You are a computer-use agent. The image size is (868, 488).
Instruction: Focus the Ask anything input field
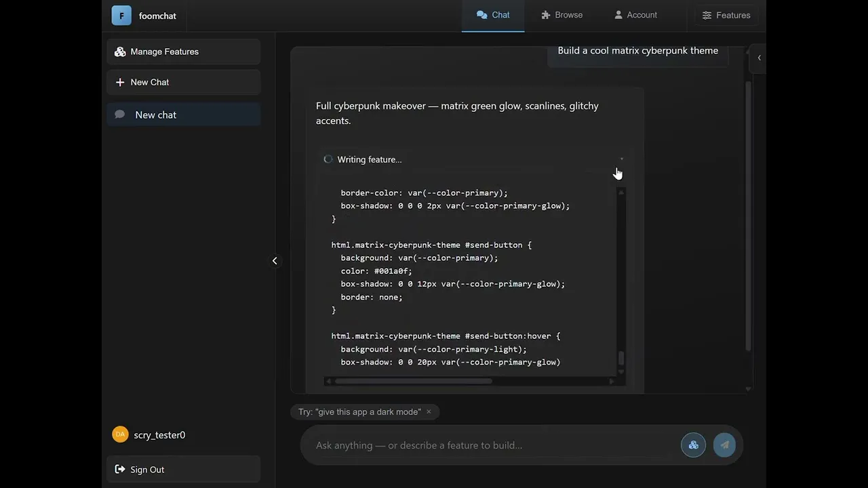(x=492, y=445)
